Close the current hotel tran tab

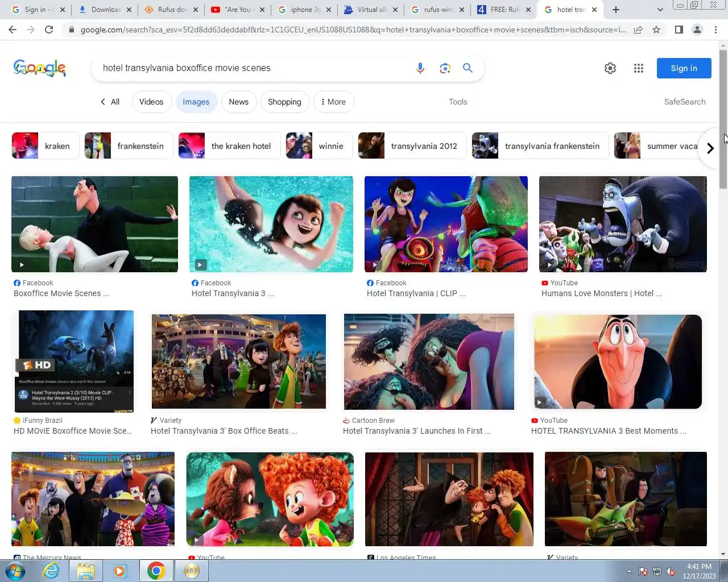[594, 10]
